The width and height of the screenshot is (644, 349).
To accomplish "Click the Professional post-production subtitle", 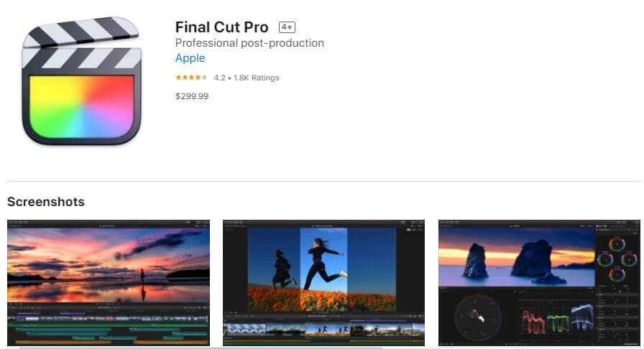I will (249, 42).
